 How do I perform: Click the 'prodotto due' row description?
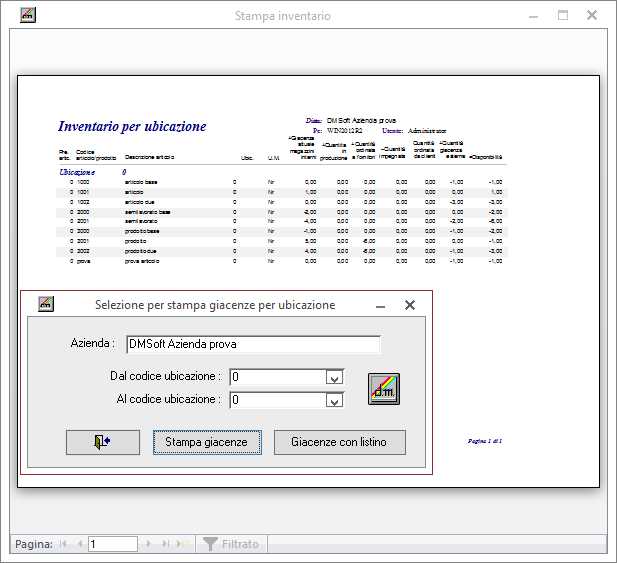click(140, 251)
